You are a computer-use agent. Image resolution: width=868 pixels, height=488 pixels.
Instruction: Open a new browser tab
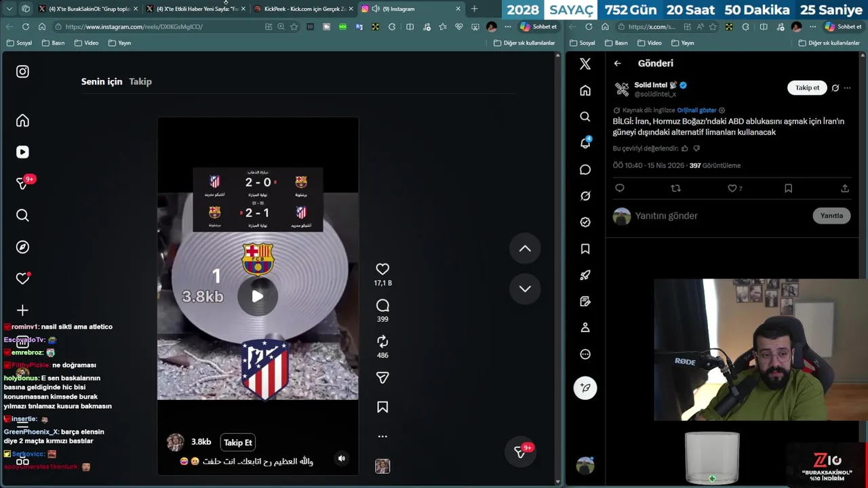click(474, 9)
